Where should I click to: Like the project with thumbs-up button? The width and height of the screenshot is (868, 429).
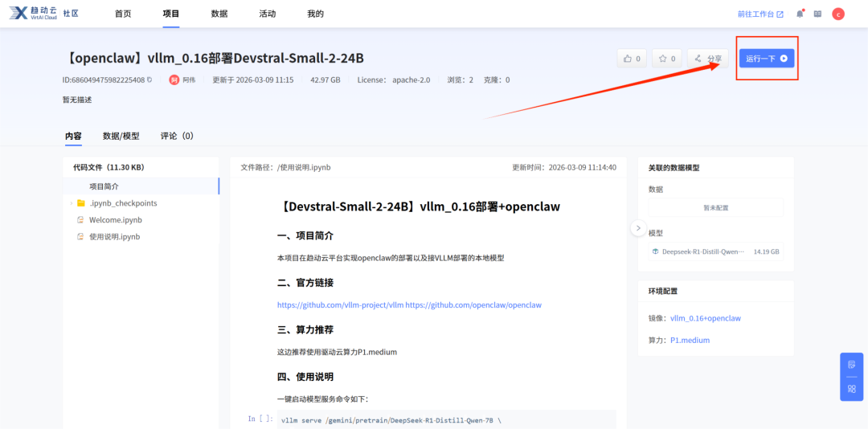tap(632, 58)
